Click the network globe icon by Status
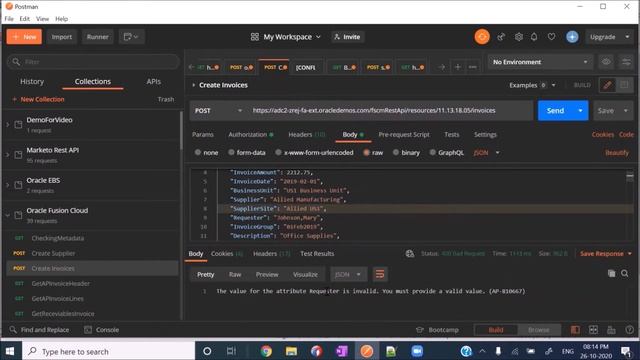The image size is (640, 360). point(410,253)
